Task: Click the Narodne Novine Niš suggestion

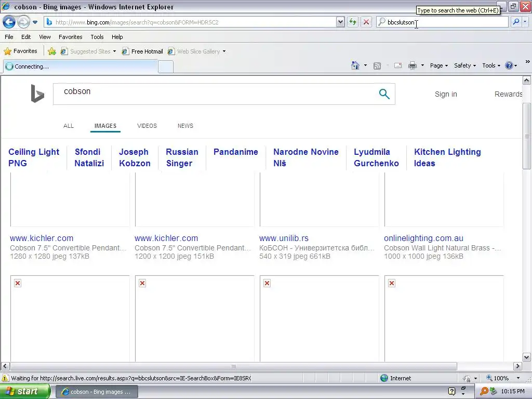Action: (x=306, y=157)
